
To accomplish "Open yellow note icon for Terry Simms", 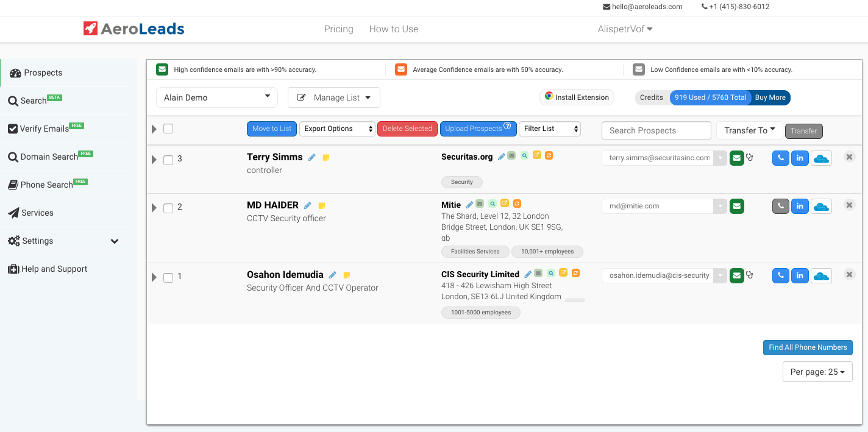I will pyautogui.click(x=326, y=158).
